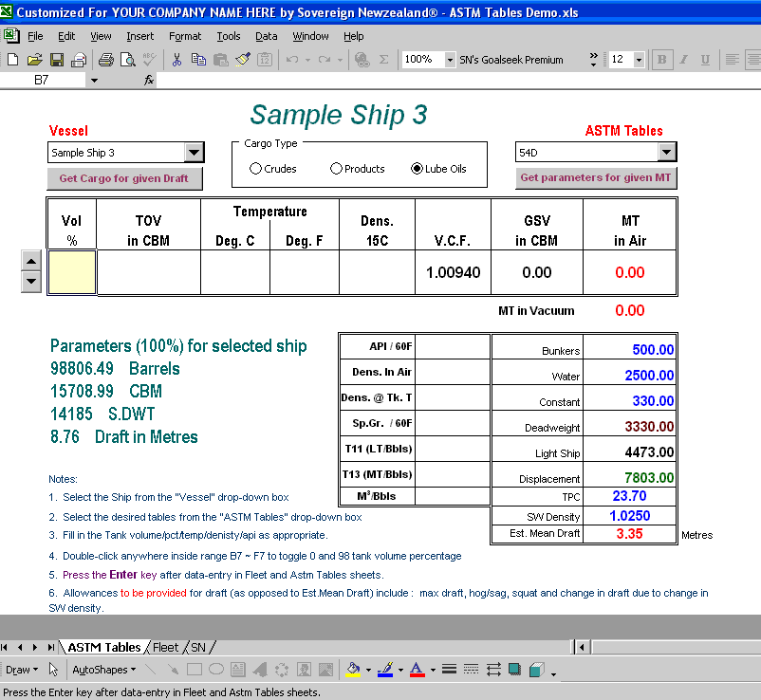Click the Undo arrow icon
Viewport: 761px width, 700px height.
click(291, 60)
